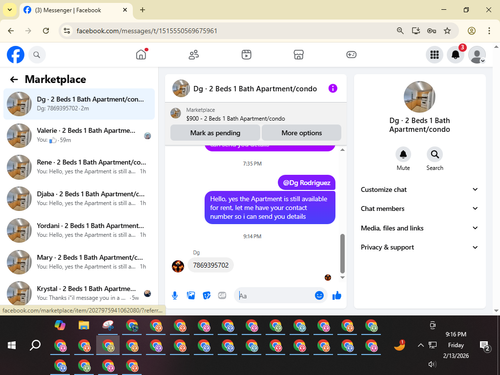This screenshot has height=375, width=500.
Task: Record a voice clip with microphone icon
Action: click(175, 295)
